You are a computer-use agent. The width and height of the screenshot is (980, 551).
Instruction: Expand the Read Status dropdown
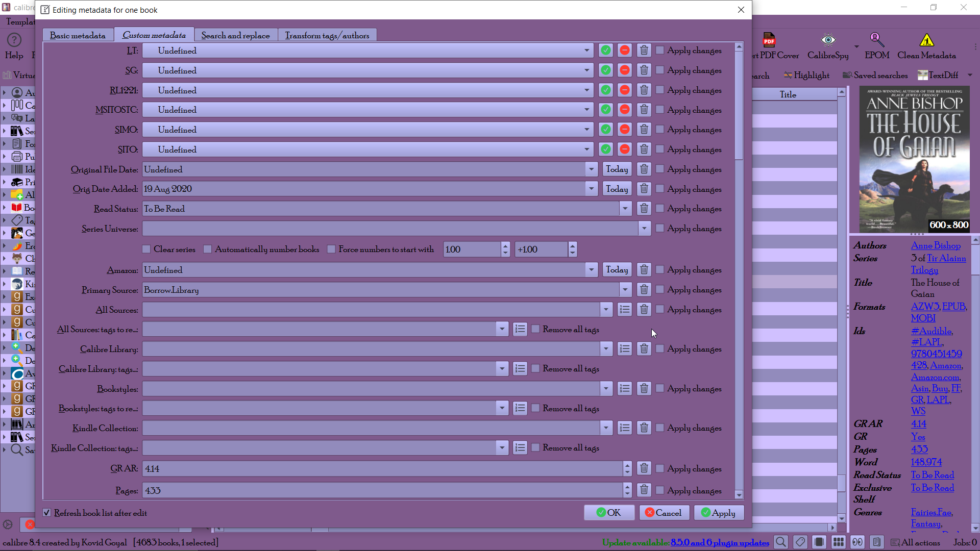pos(625,209)
